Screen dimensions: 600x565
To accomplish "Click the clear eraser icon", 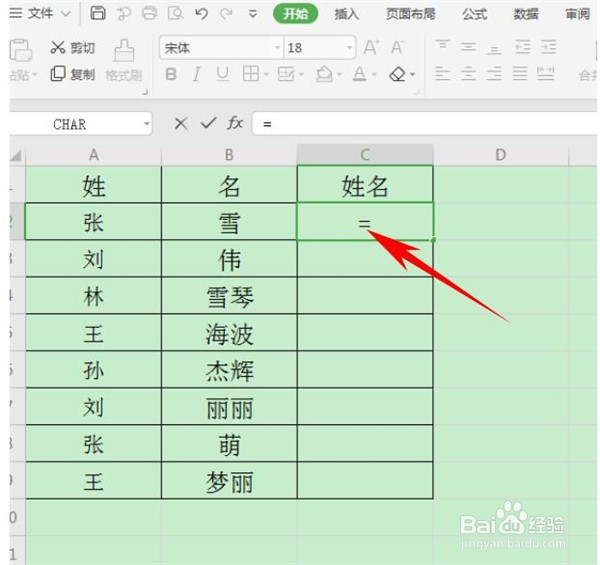I will pyautogui.click(x=397, y=74).
